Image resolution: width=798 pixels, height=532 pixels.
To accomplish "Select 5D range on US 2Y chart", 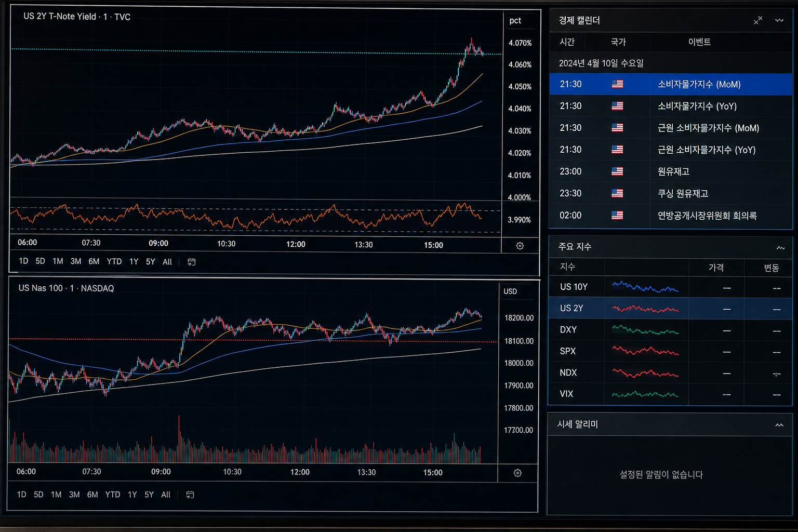I will [40, 261].
